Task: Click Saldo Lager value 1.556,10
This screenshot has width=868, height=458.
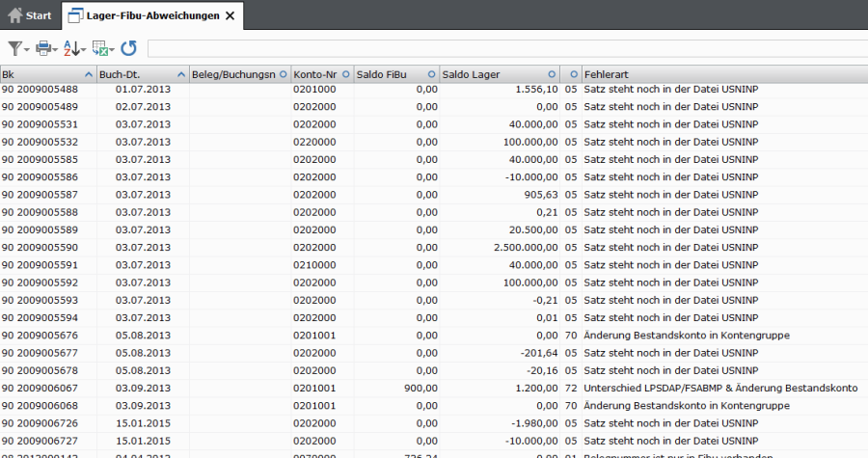Action: 536,89
